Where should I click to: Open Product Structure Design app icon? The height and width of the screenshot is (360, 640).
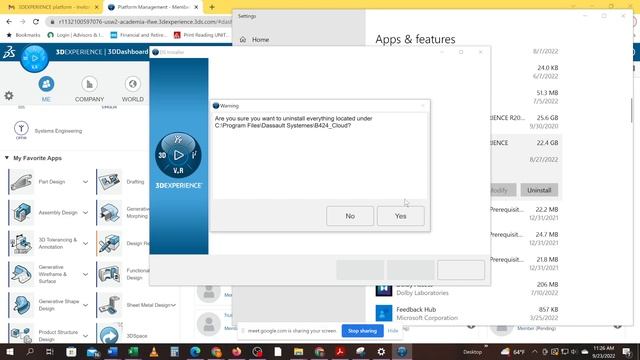(22, 334)
